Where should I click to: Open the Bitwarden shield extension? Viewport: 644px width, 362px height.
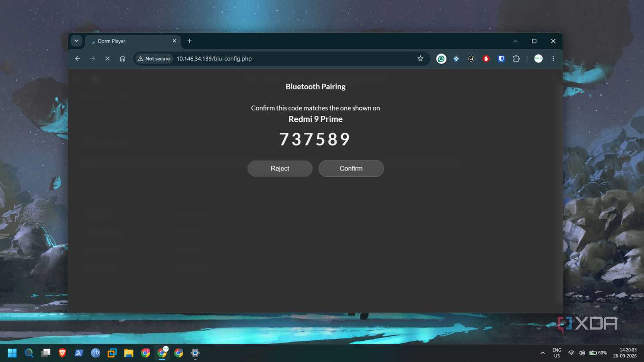click(x=501, y=59)
